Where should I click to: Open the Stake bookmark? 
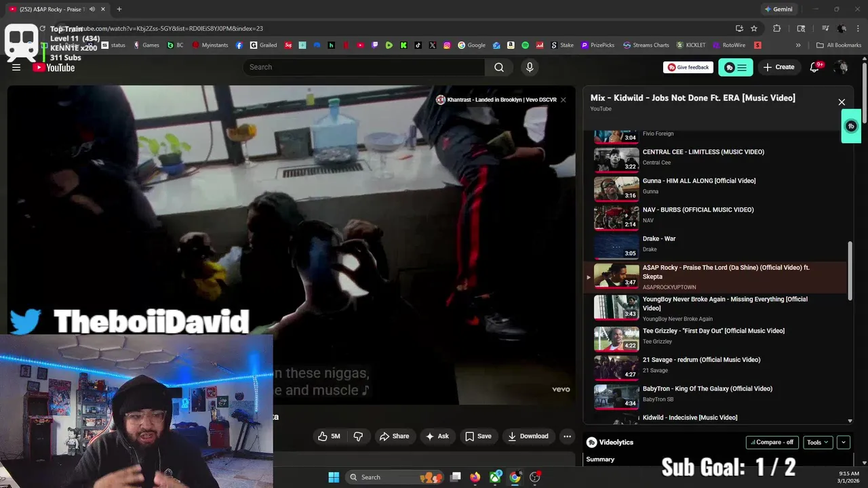pyautogui.click(x=562, y=45)
